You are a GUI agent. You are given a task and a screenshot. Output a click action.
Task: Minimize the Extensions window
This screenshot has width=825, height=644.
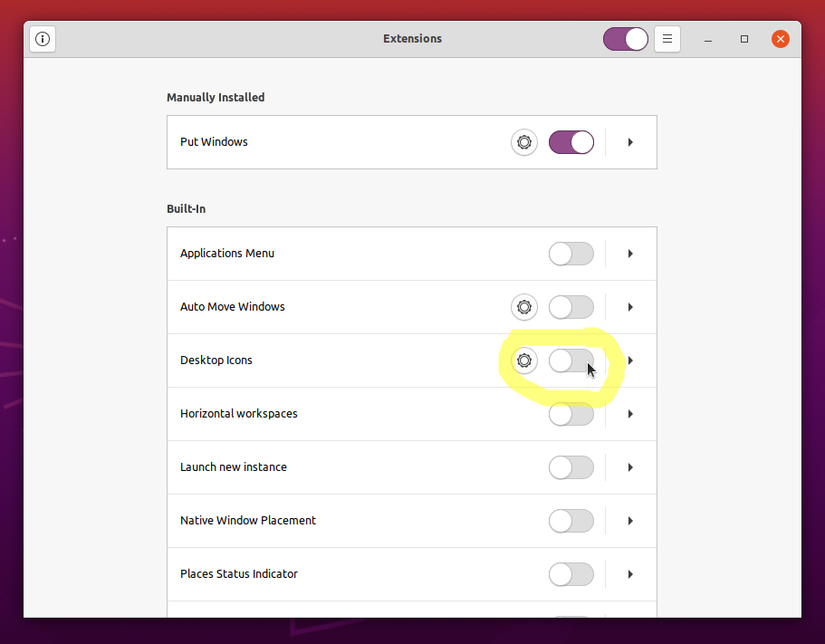click(x=708, y=40)
